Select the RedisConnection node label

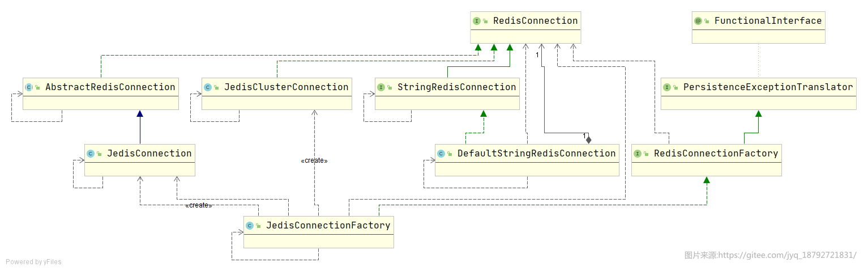tap(535, 21)
